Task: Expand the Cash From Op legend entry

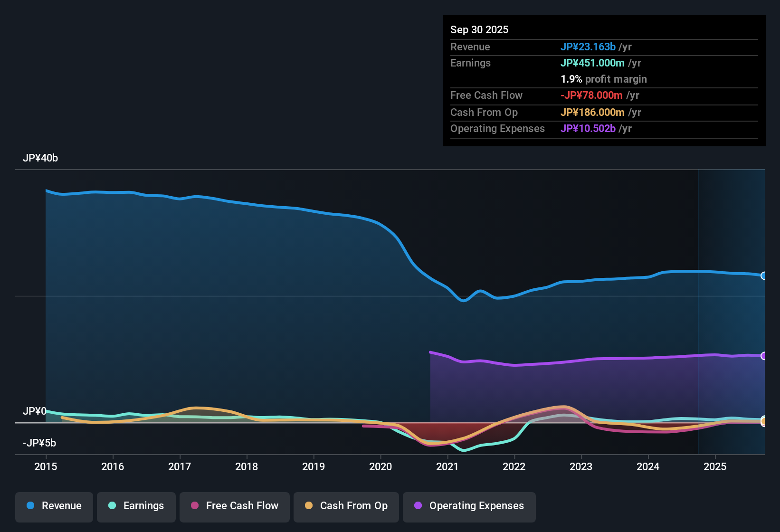Action: [346, 506]
